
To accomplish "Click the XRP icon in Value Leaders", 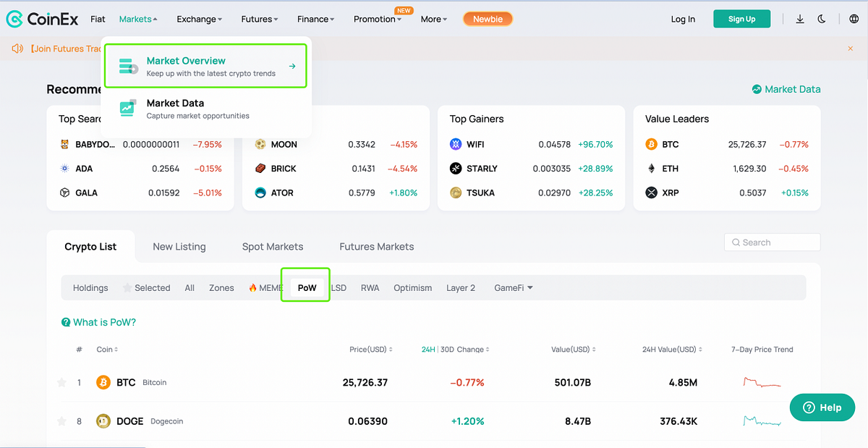I will tap(651, 193).
